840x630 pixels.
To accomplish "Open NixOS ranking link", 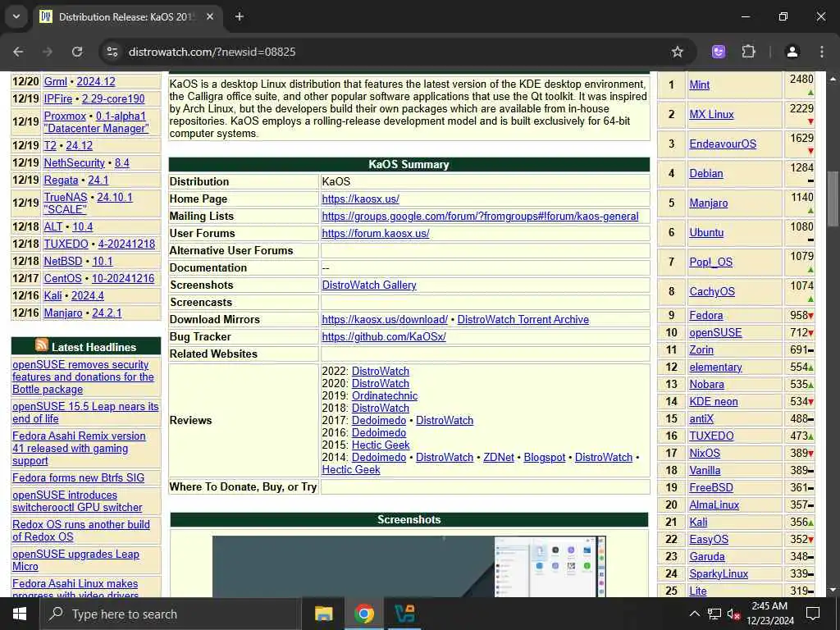I will click(705, 453).
